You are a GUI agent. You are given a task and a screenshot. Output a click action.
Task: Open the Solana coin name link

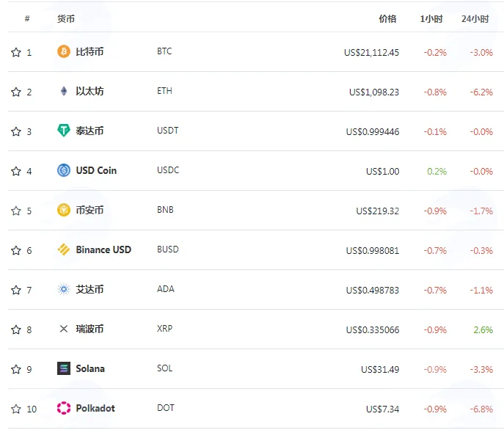90,368
